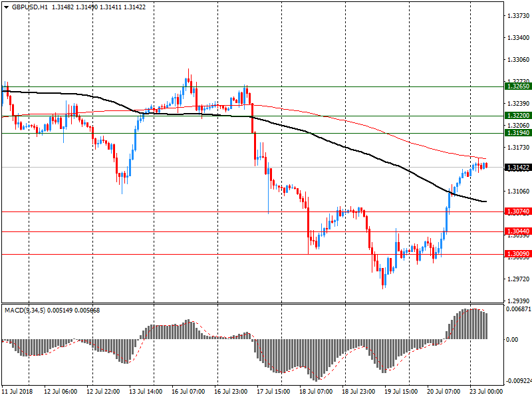Screen dimensions: 532x399
Task: Select the 1.30740 red support level label
Action: [518, 211]
